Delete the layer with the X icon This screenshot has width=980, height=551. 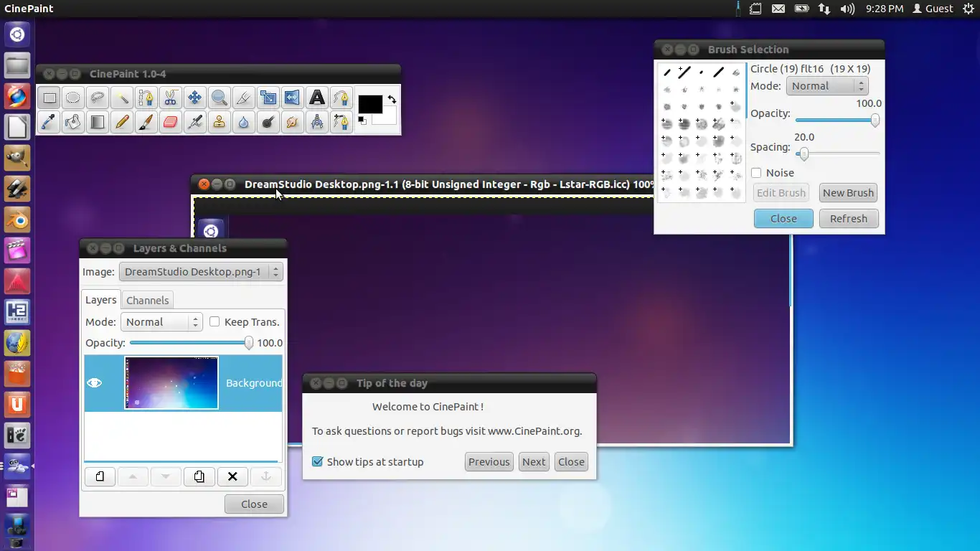pyautogui.click(x=232, y=476)
